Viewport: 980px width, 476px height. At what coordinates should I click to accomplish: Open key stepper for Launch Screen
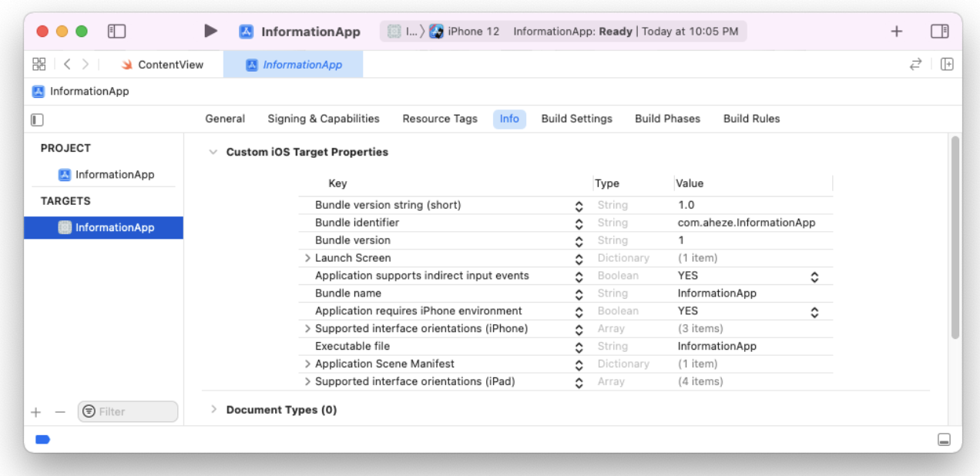point(579,259)
